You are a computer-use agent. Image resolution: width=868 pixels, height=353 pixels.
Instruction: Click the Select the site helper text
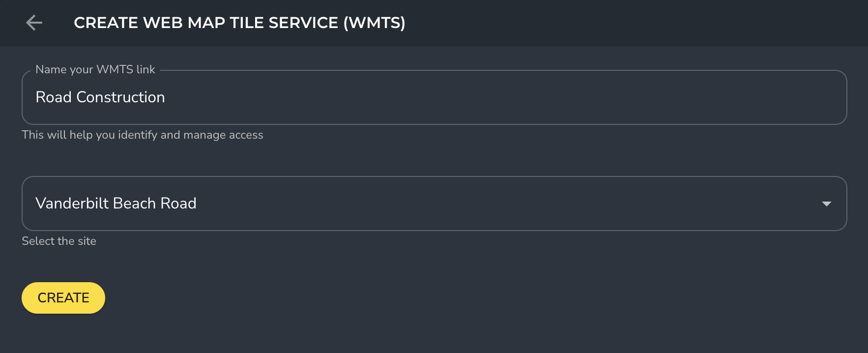[58, 241]
